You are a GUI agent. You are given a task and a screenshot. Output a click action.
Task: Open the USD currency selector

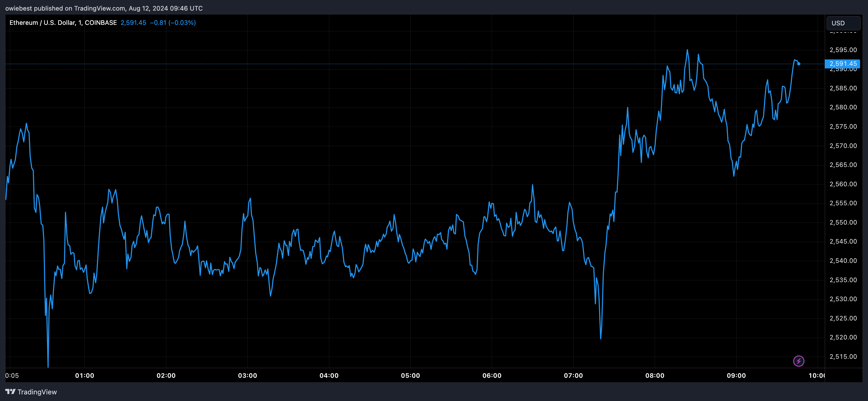[x=843, y=23]
